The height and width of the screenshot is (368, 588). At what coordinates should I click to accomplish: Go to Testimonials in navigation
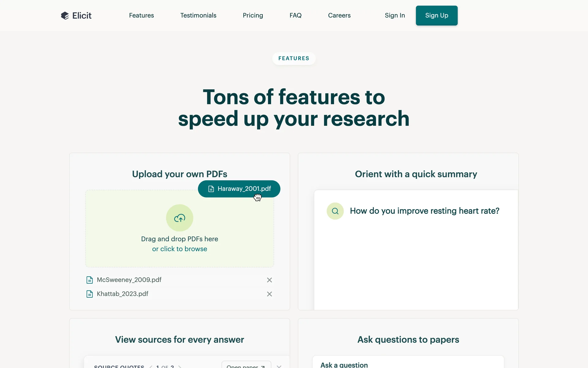[198, 15]
